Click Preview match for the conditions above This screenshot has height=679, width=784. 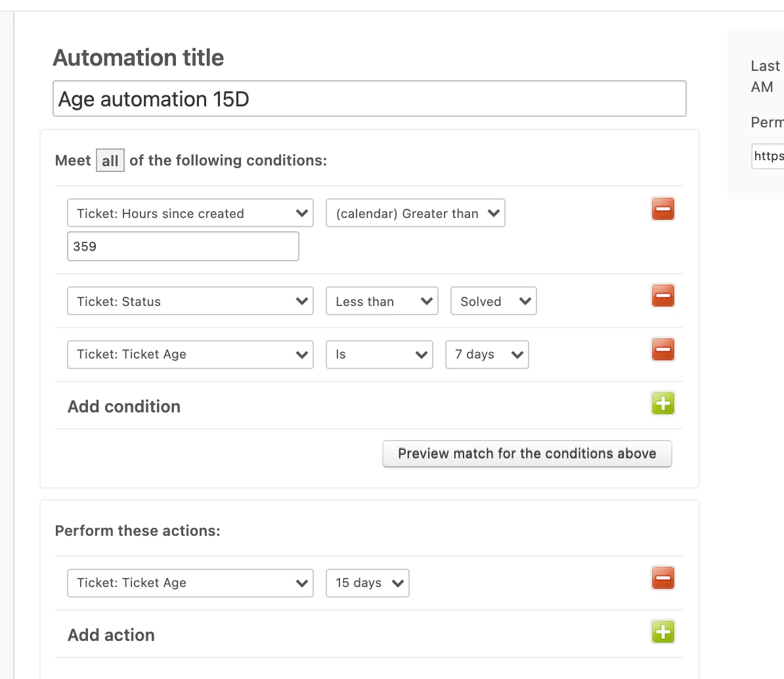point(527,454)
